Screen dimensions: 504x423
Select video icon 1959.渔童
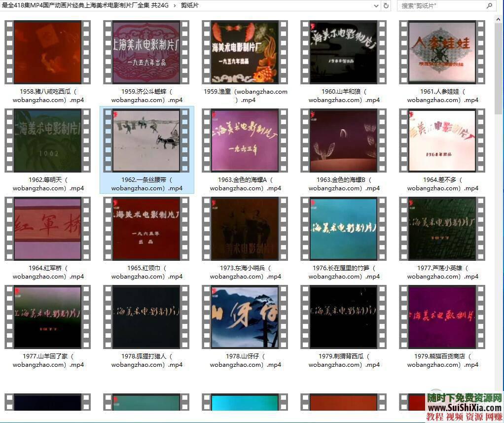[x=245, y=52]
